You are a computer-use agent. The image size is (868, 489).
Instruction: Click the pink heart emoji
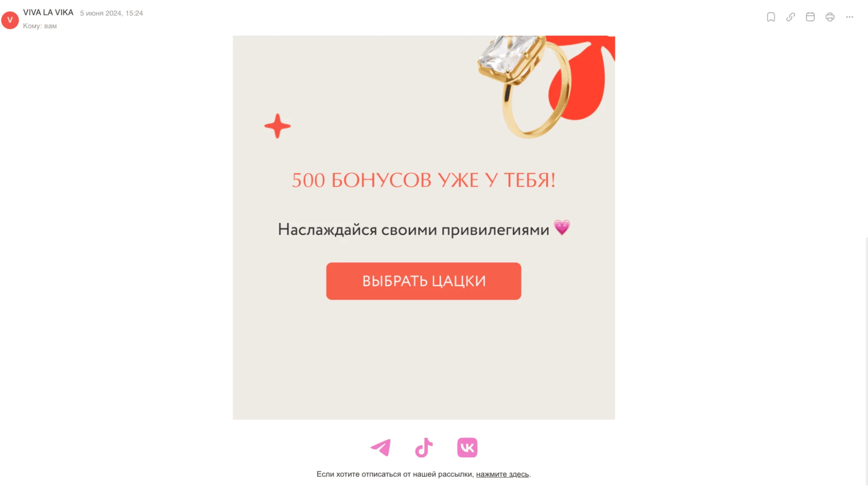pyautogui.click(x=562, y=228)
